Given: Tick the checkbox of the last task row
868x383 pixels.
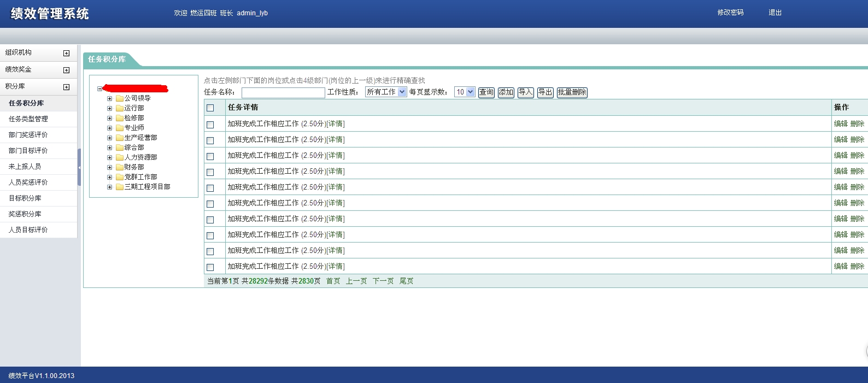Looking at the screenshot, I should pos(210,267).
